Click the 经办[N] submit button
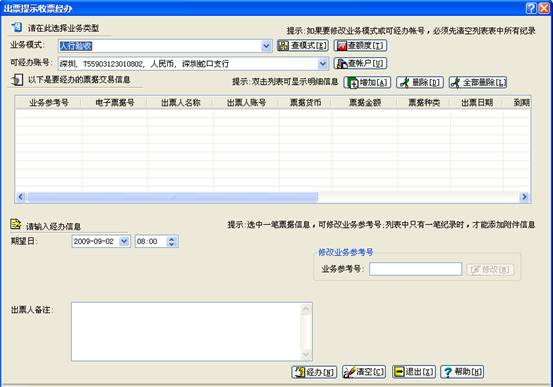The width and height of the screenshot is (553, 387). pos(314,372)
